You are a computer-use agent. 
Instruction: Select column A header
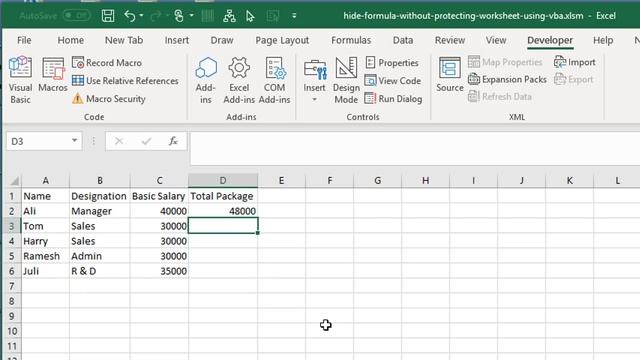click(x=45, y=180)
